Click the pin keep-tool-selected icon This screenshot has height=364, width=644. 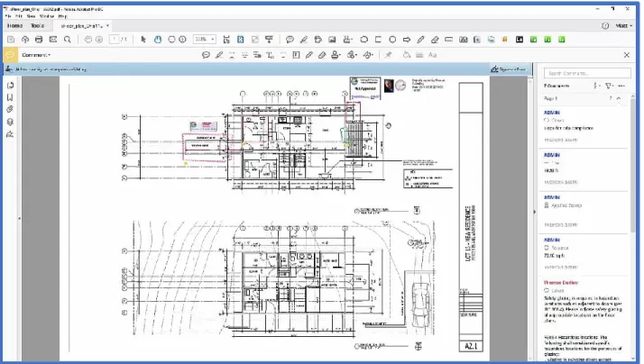point(388,55)
